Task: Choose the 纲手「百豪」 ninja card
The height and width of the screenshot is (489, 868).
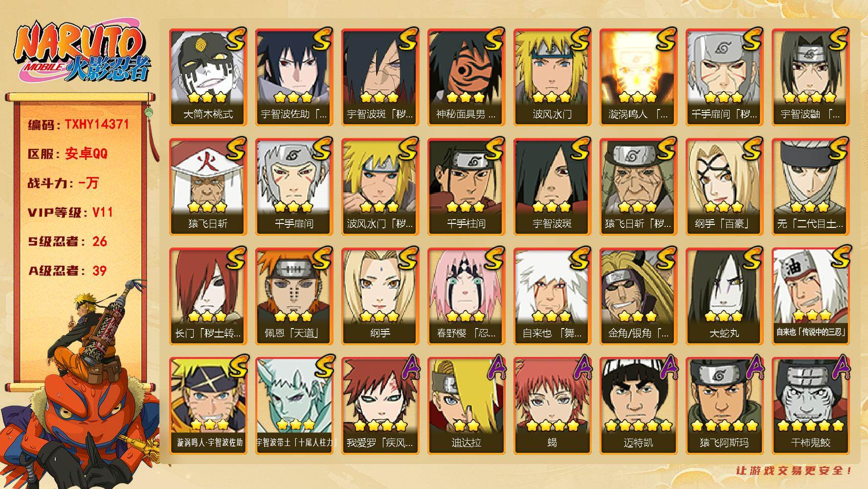Action: [724, 187]
